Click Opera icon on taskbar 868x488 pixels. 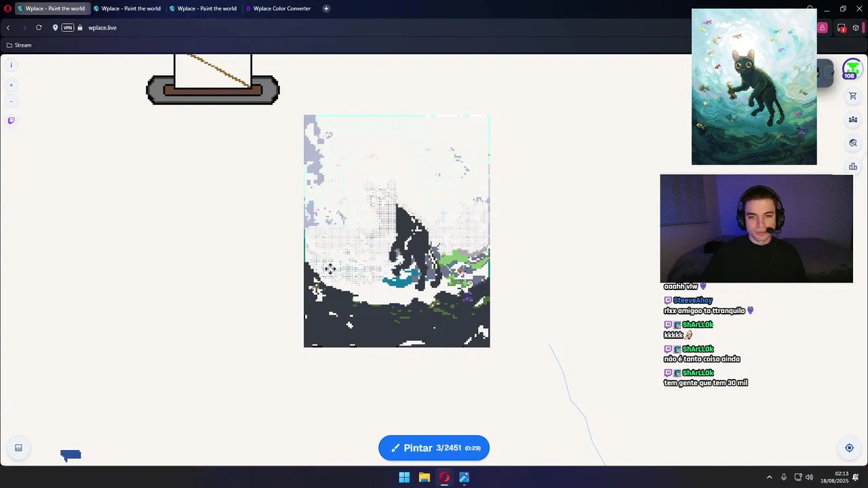click(x=444, y=477)
